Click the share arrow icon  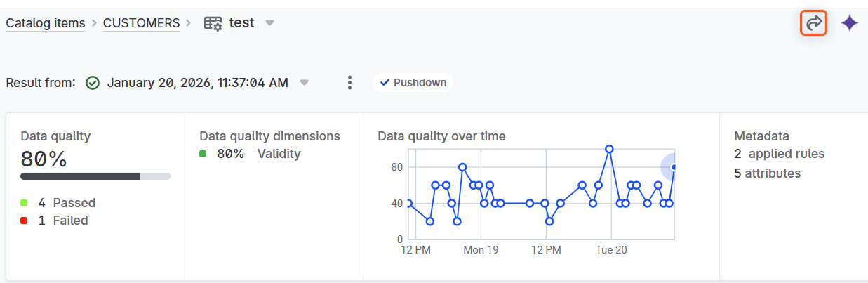814,23
